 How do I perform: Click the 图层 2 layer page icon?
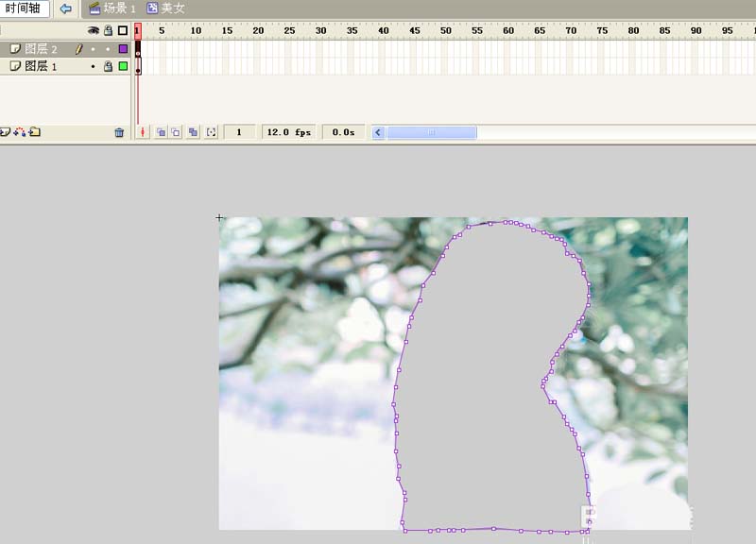[15, 49]
